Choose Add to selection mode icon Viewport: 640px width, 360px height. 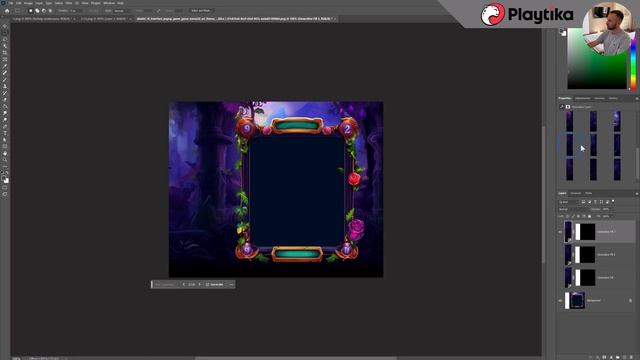(37, 11)
